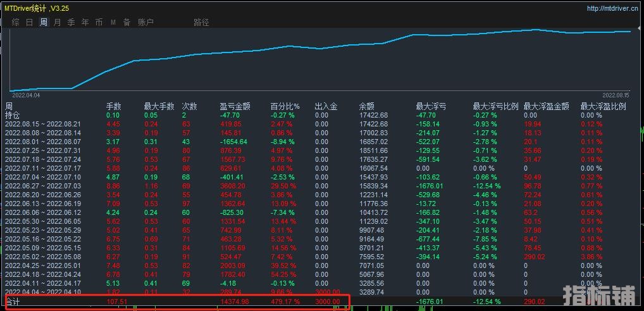644x311 pixels.
Task: Click the -591.54 max floating loss cell
Action: point(428,159)
